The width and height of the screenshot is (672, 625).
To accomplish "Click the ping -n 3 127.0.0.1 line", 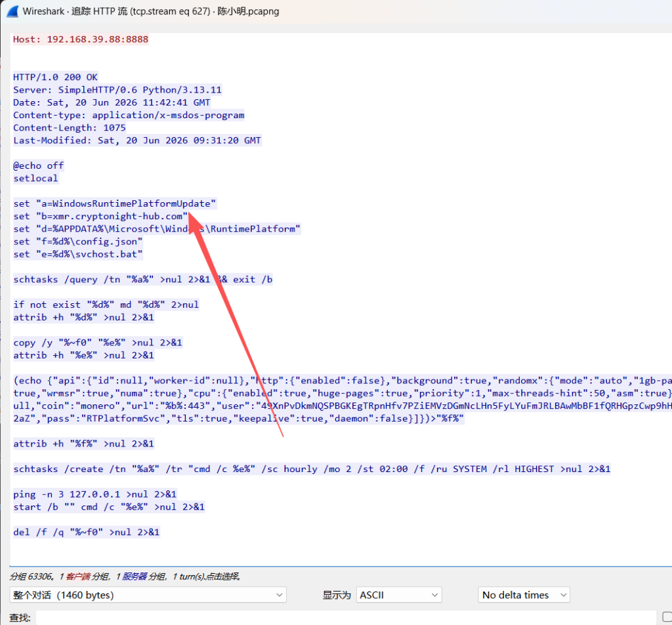I will [94, 495].
